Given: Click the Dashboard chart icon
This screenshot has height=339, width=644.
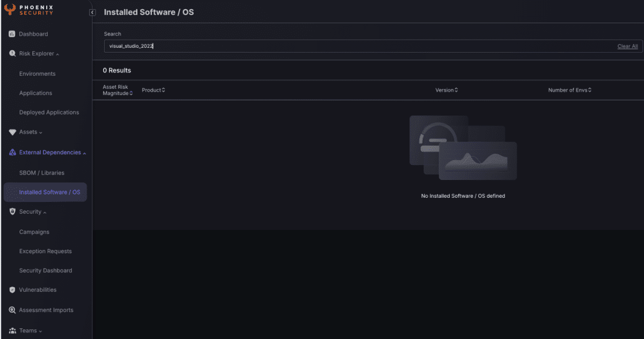Looking at the screenshot, I should [x=12, y=34].
